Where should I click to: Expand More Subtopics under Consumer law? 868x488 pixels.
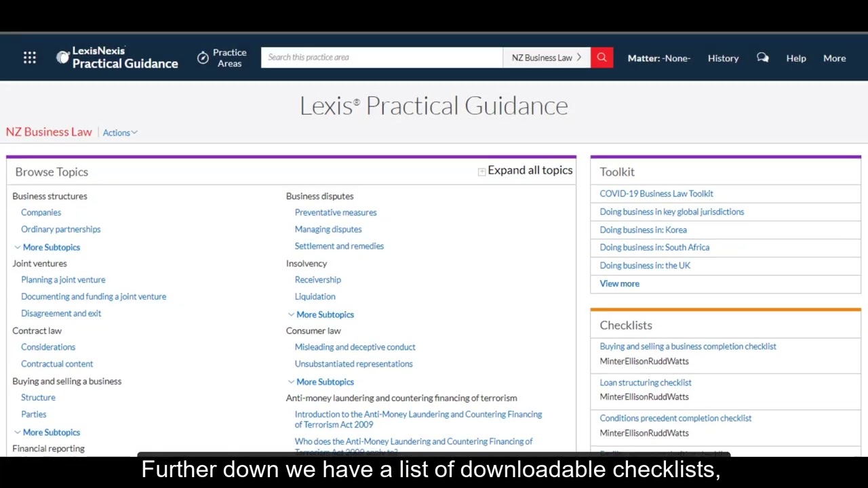320,382
